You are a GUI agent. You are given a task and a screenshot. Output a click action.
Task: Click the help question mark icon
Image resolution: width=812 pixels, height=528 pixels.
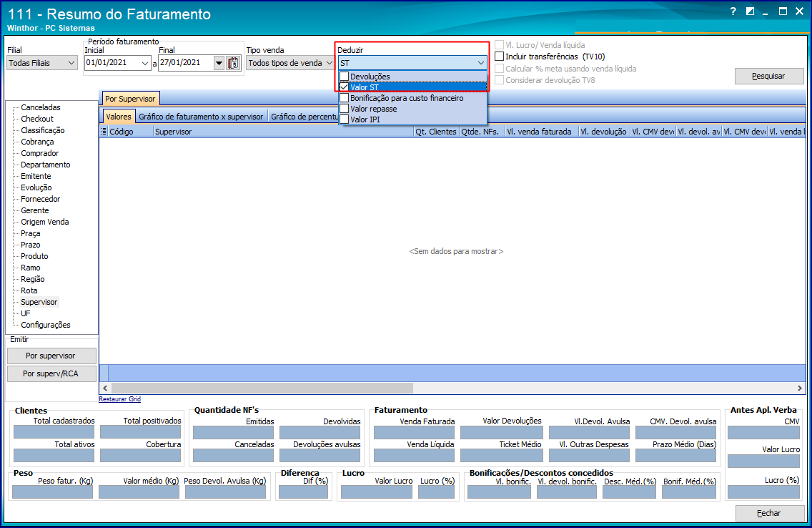click(733, 11)
